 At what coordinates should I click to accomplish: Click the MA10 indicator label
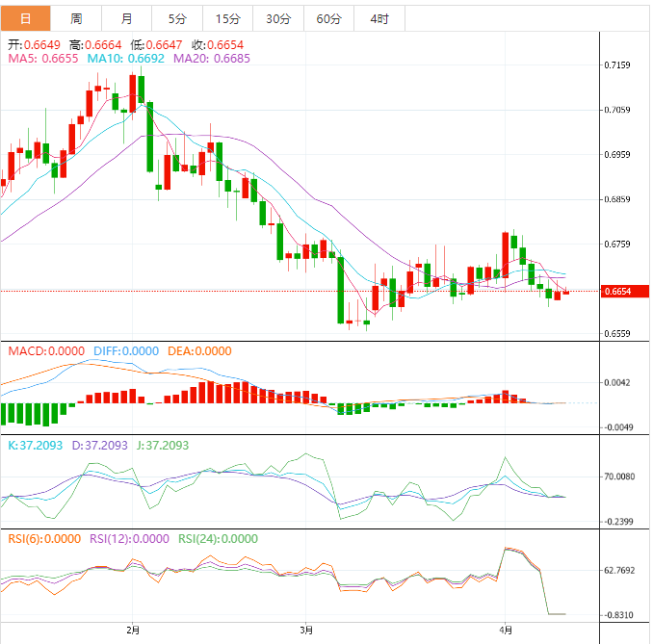(126, 59)
